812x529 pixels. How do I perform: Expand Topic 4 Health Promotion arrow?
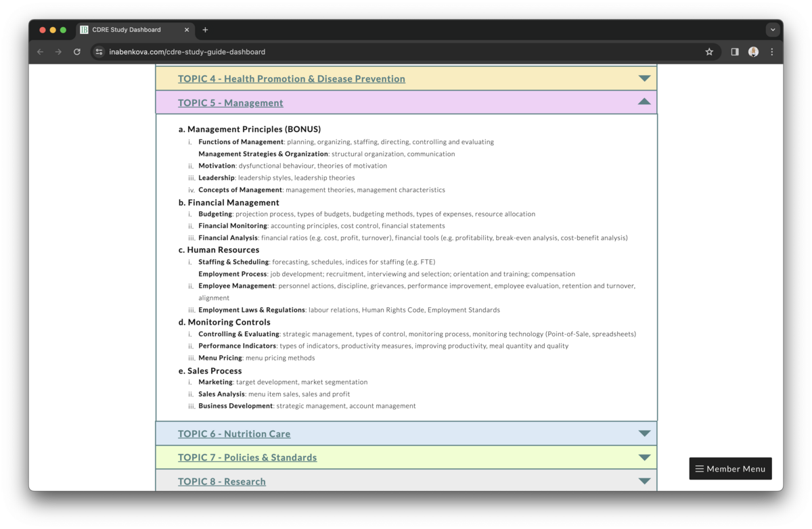click(x=644, y=78)
